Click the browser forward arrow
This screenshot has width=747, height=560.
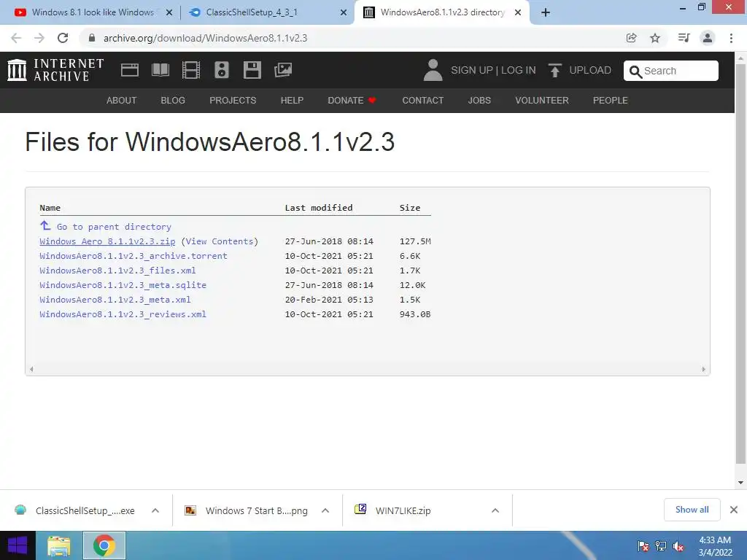click(39, 38)
